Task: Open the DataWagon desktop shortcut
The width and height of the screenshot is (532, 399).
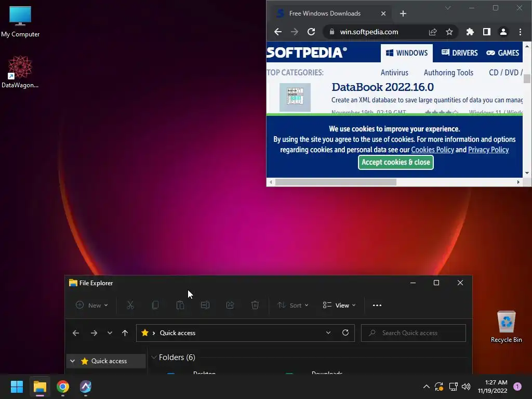Action: pyautogui.click(x=20, y=72)
